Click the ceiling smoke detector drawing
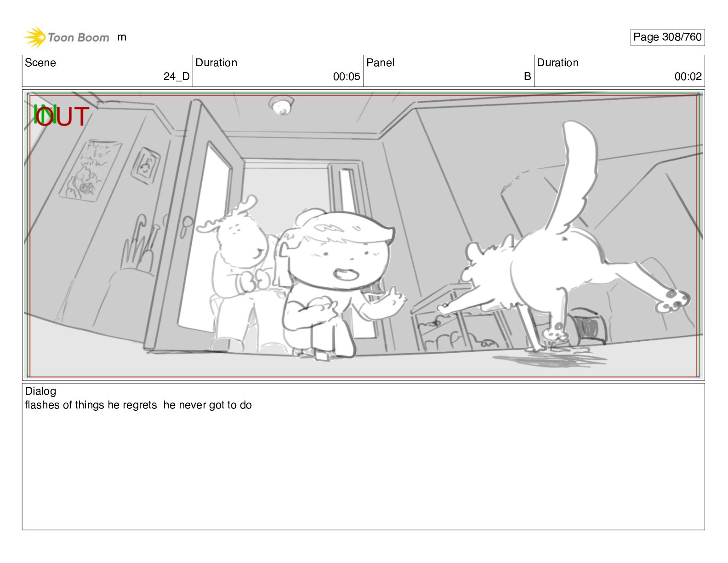 pos(281,105)
